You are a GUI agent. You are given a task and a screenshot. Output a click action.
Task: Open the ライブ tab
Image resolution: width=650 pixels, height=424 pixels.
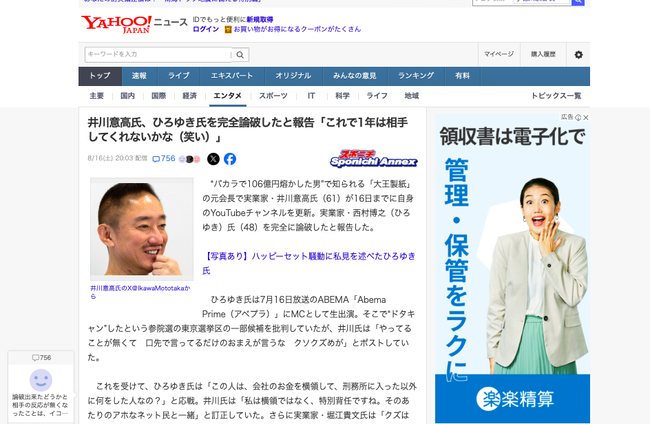tap(179, 76)
